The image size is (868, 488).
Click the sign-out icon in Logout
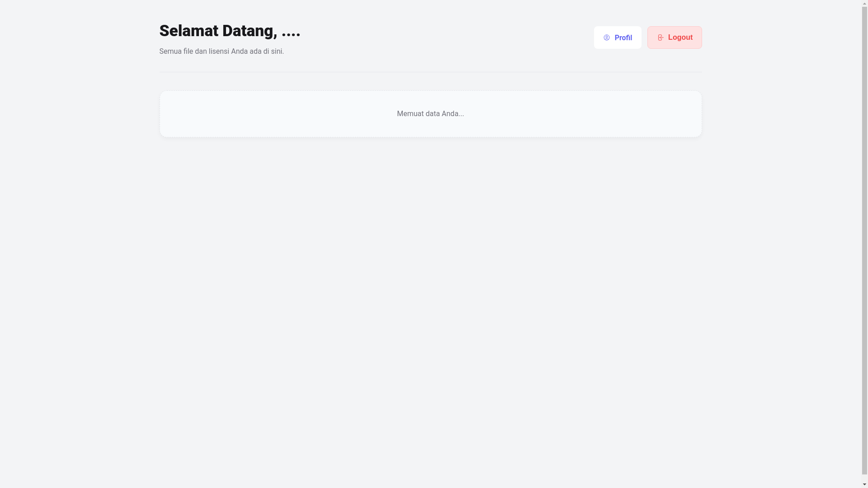[x=660, y=38]
